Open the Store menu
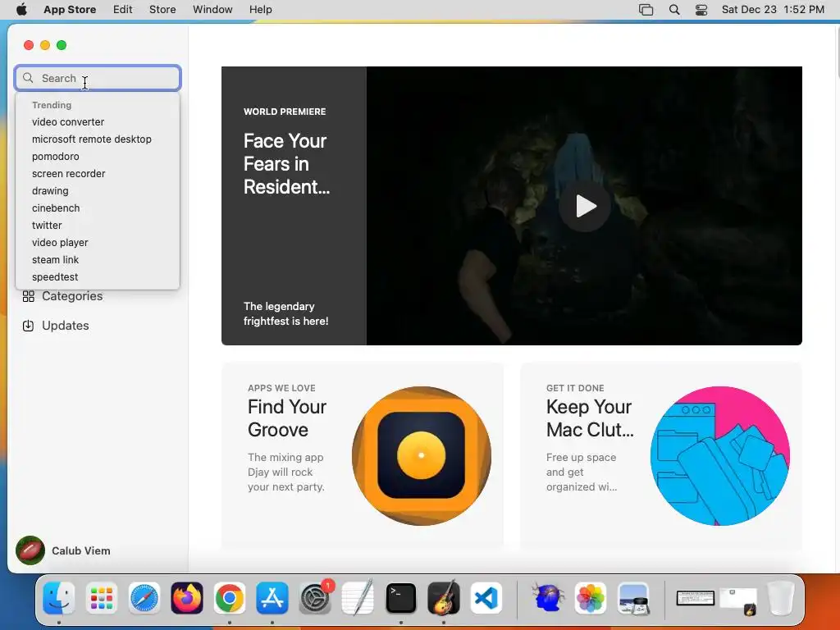The height and width of the screenshot is (630, 840). coord(162,10)
